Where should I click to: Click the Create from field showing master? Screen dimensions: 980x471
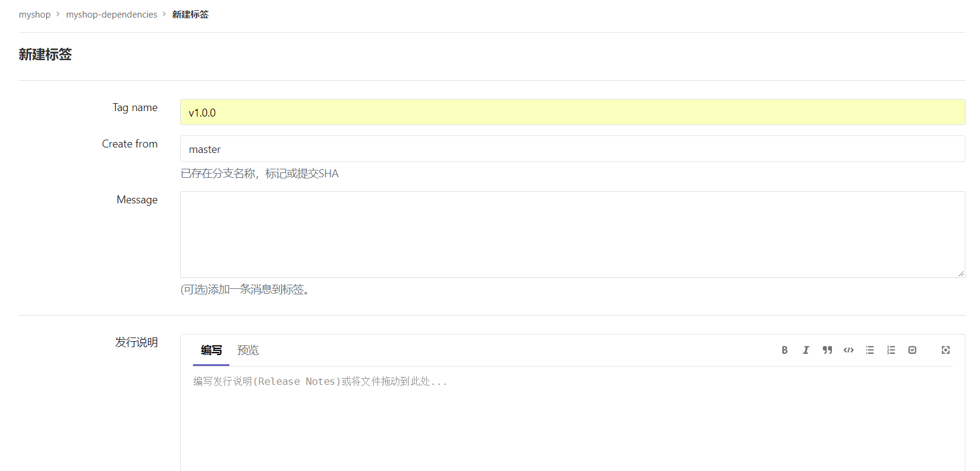tap(572, 149)
